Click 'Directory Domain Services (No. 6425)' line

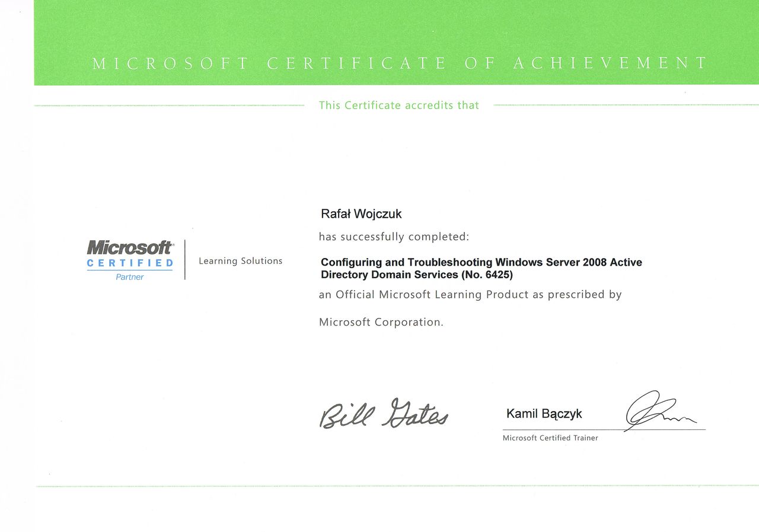417,275
